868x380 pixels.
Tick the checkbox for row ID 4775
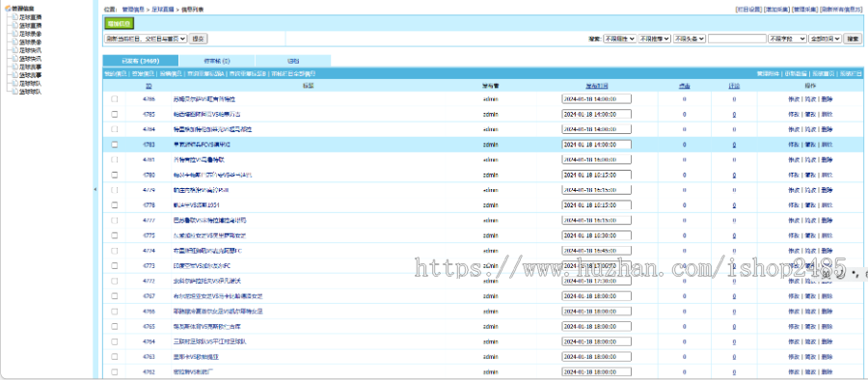[x=115, y=235]
